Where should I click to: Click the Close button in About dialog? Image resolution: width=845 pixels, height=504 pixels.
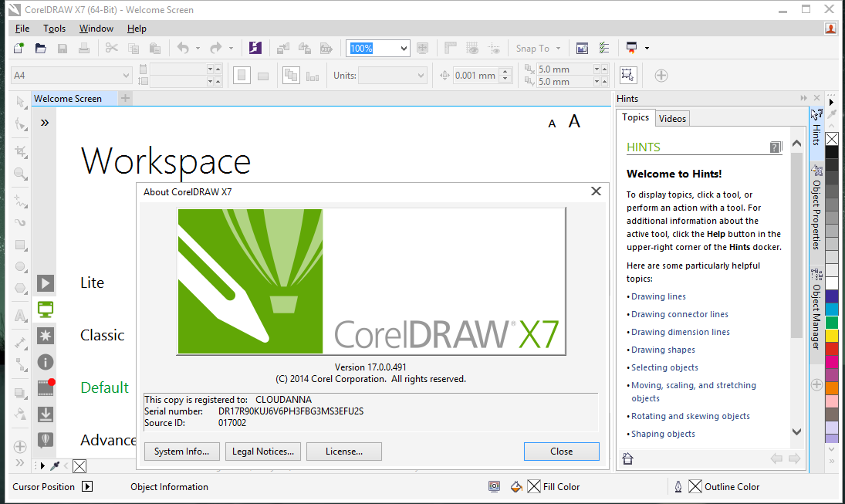coord(562,452)
